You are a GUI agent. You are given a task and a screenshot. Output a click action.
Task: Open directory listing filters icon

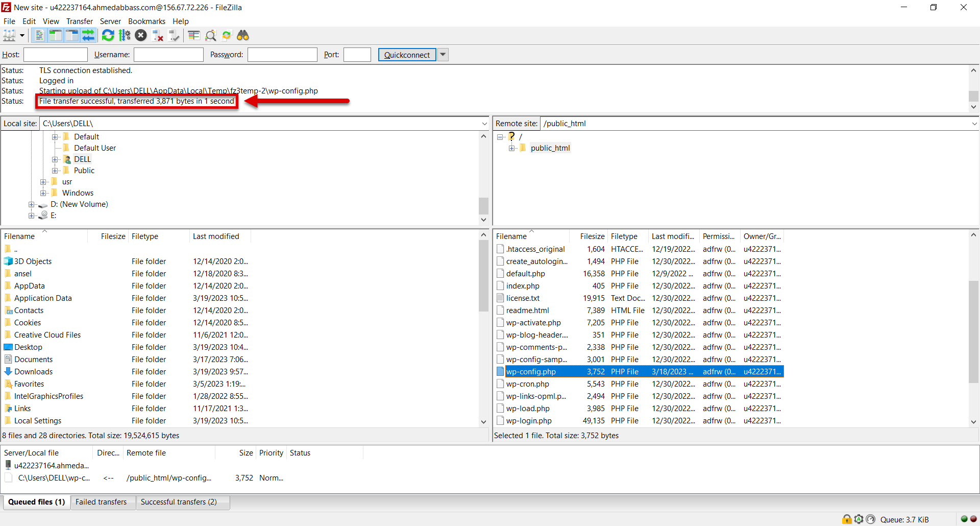193,35
